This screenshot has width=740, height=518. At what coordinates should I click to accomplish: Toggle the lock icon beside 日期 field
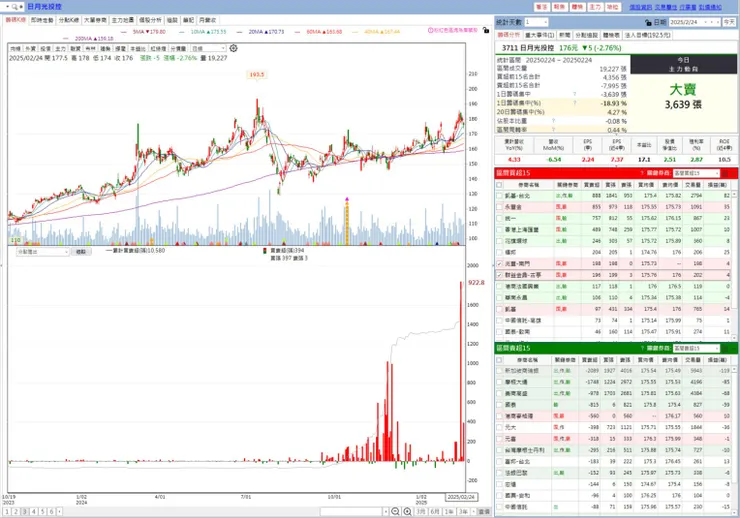[648, 22]
